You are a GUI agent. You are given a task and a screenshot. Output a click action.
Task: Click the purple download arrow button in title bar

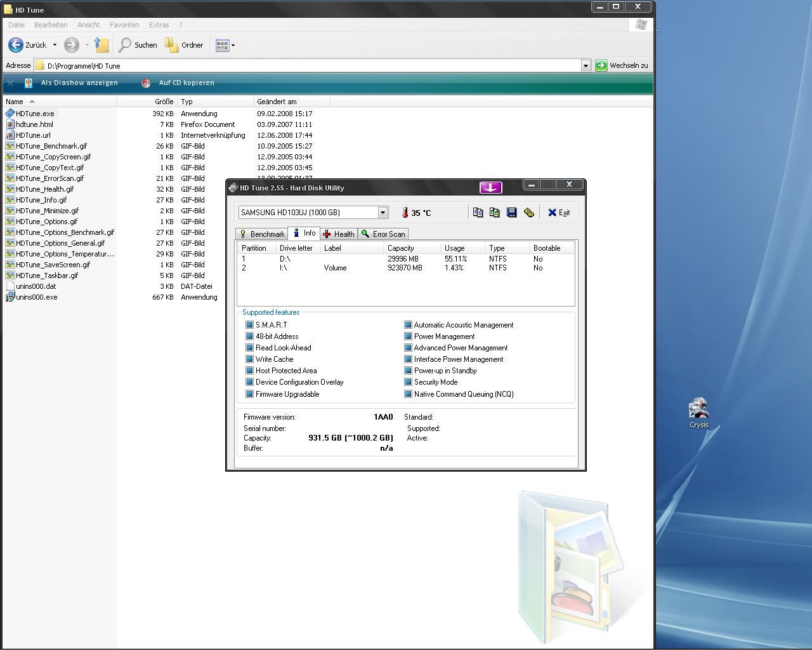tap(490, 187)
